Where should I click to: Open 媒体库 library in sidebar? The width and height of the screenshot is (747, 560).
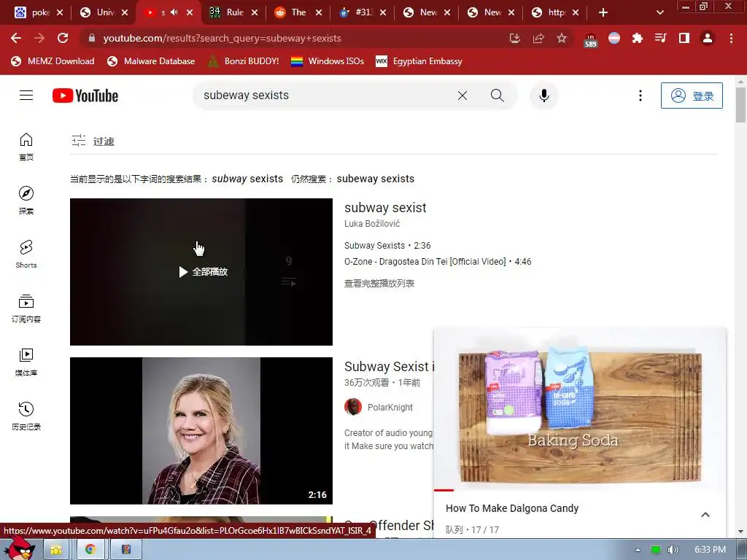click(x=26, y=362)
